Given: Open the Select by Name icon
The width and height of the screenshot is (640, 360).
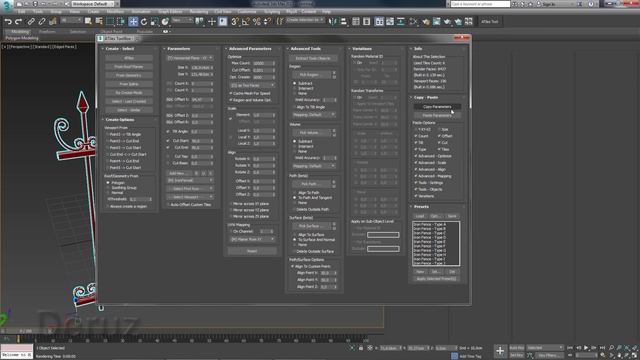Looking at the screenshot, I should 99,21.
